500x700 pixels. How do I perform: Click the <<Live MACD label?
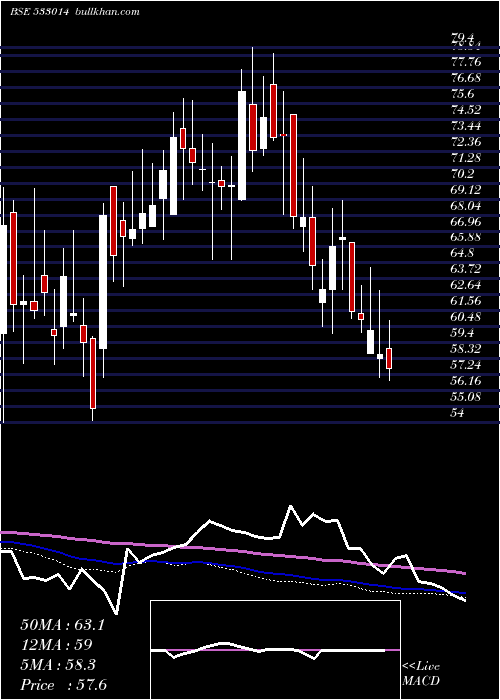[x=421, y=674]
